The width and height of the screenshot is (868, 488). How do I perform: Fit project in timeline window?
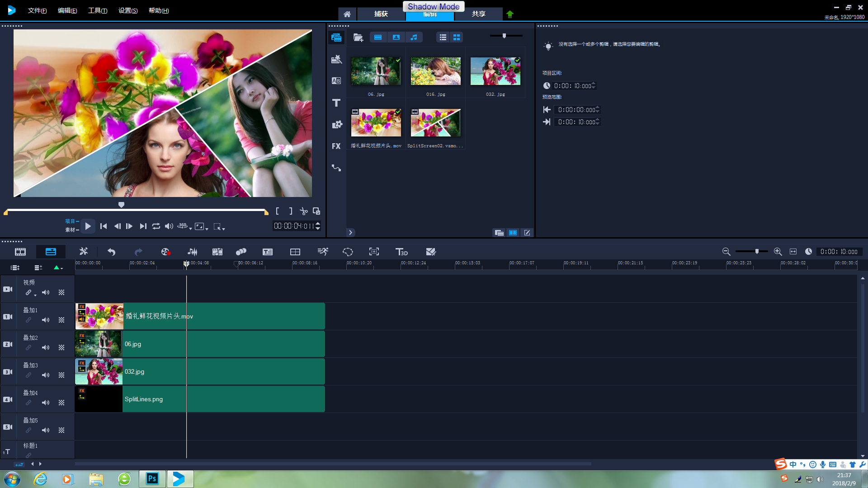(793, 252)
